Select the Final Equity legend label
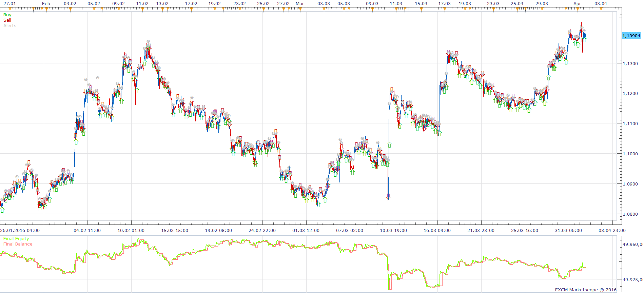 (x=16, y=239)
